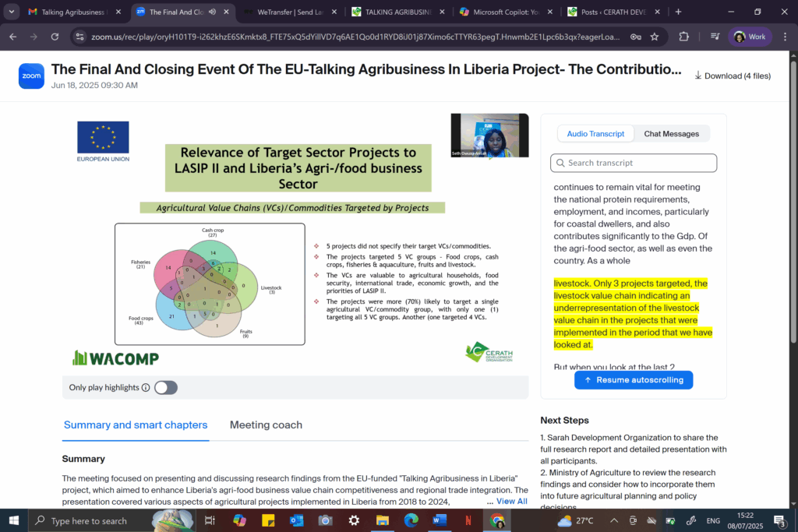The image size is (798, 532).
Task: Click the ENG language indicator
Action: 713,520
